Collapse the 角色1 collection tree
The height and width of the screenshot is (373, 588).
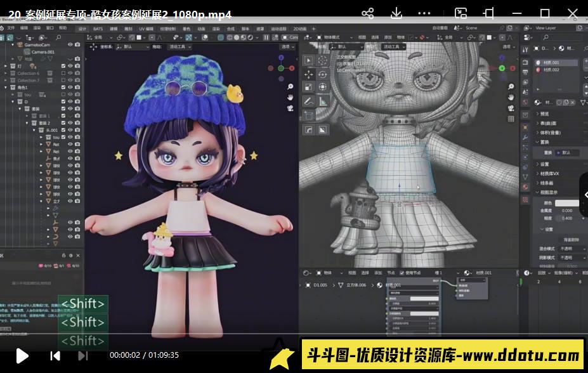(x=6, y=88)
